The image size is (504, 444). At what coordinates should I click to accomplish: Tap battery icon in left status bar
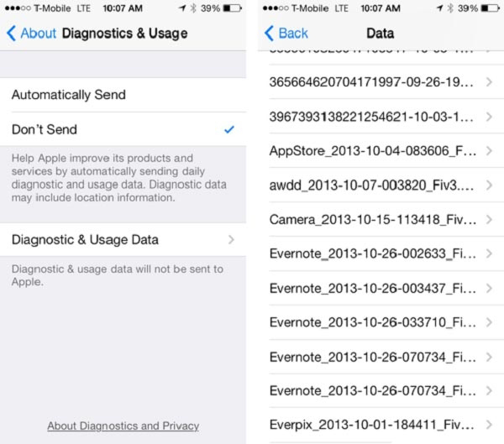click(233, 8)
